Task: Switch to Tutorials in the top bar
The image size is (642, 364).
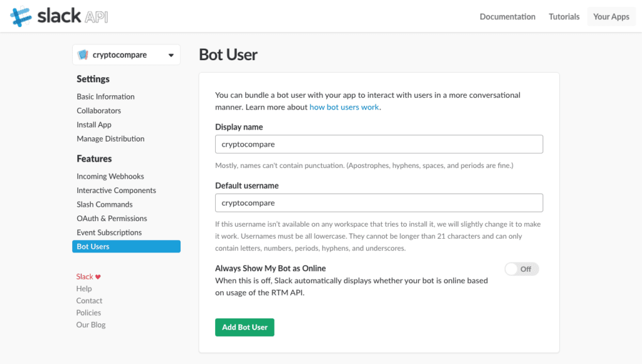Action: tap(564, 16)
